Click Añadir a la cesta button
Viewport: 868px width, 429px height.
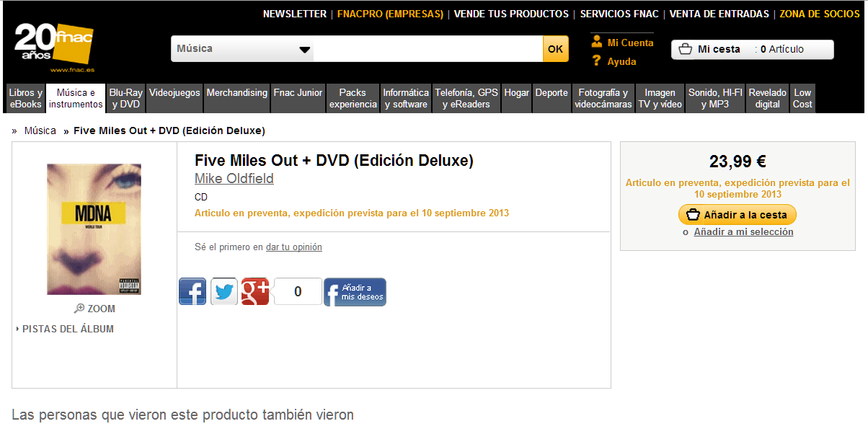[738, 215]
